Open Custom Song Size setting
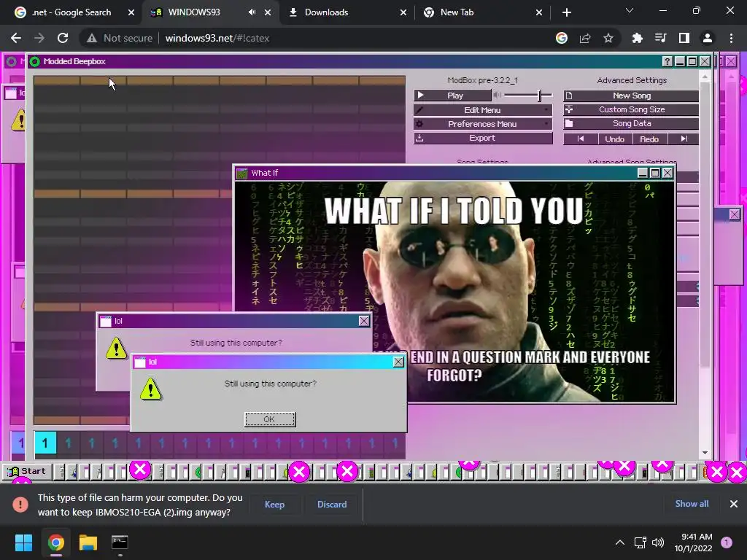The image size is (747, 560). pos(631,109)
